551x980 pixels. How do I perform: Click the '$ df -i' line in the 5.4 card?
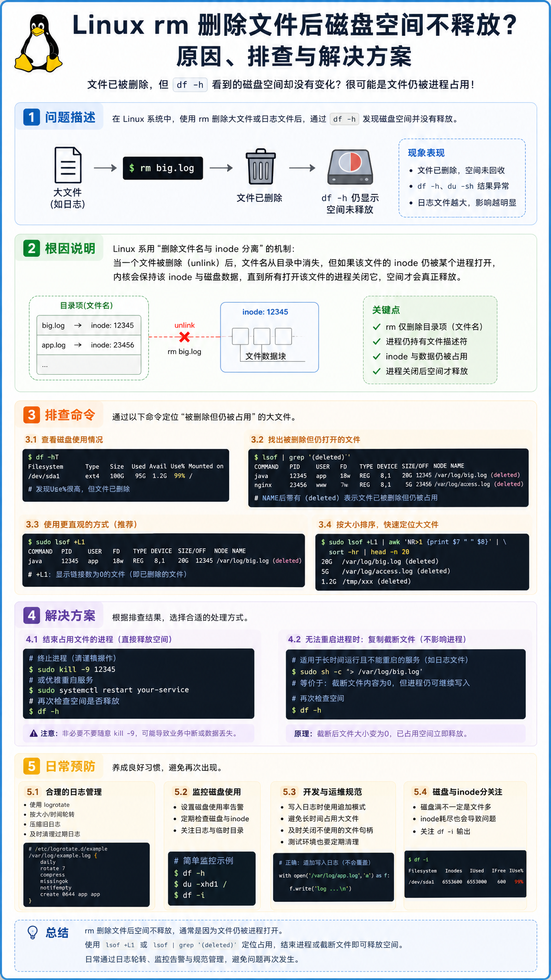419,860
